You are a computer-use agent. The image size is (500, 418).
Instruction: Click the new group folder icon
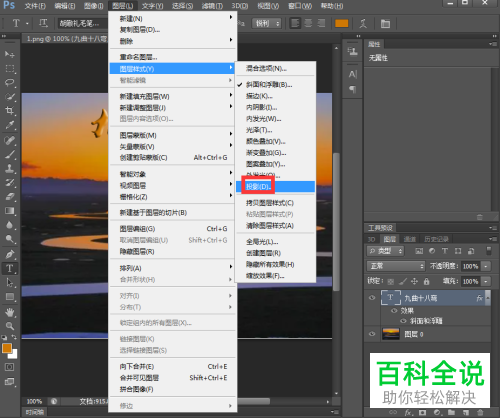pos(451,413)
